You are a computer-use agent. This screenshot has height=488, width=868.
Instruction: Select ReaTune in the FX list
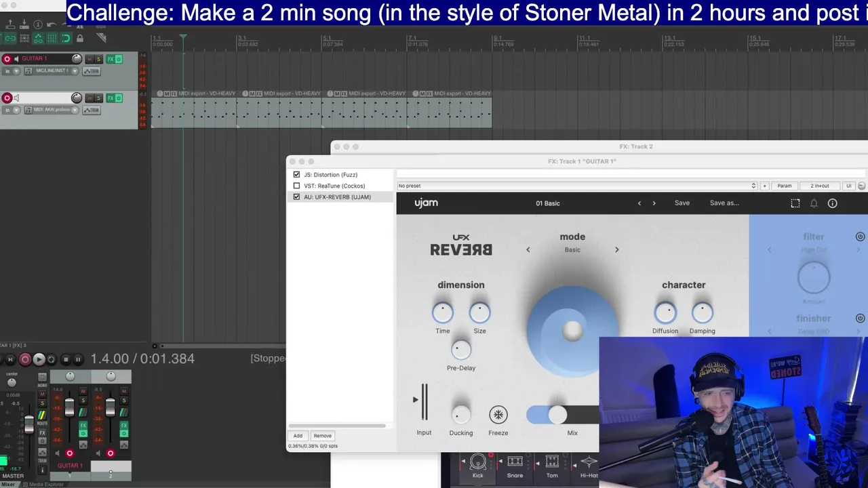pos(334,186)
